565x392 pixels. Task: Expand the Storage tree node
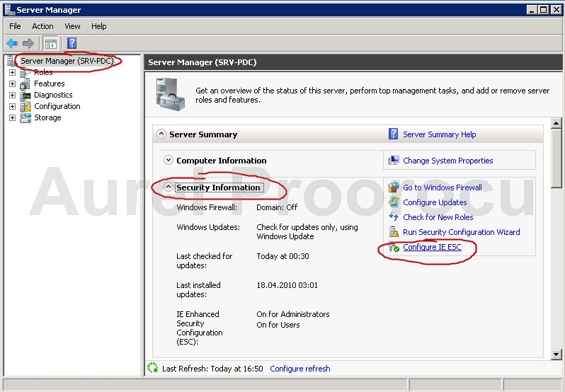tap(12, 117)
